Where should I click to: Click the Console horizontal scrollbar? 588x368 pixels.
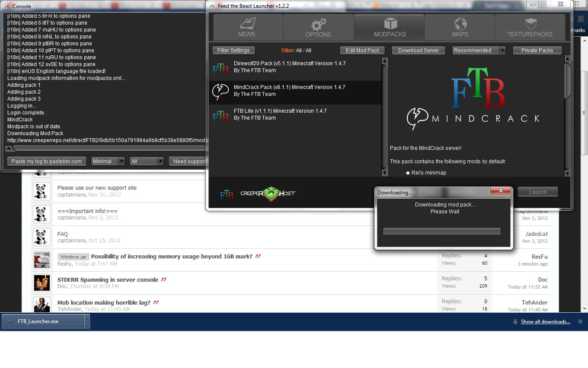tap(108, 148)
